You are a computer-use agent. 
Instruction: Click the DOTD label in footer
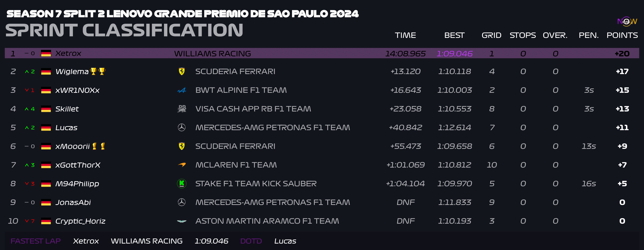click(x=251, y=241)
